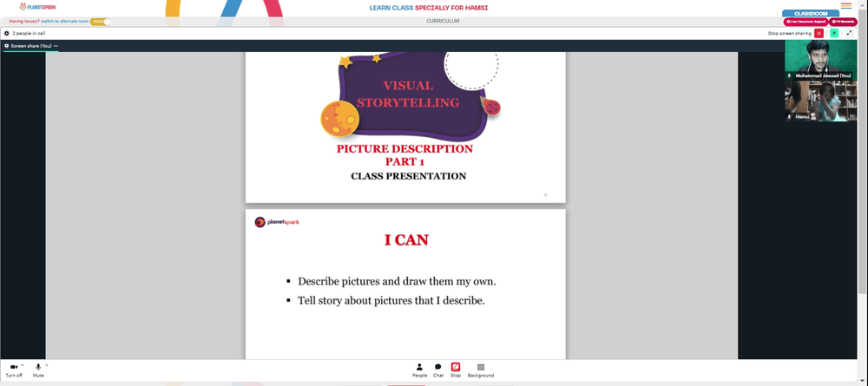Click LEARN CLASS SPECIALLY FOR HAMSI title
This screenshot has width=868, height=386.
pos(429,8)
